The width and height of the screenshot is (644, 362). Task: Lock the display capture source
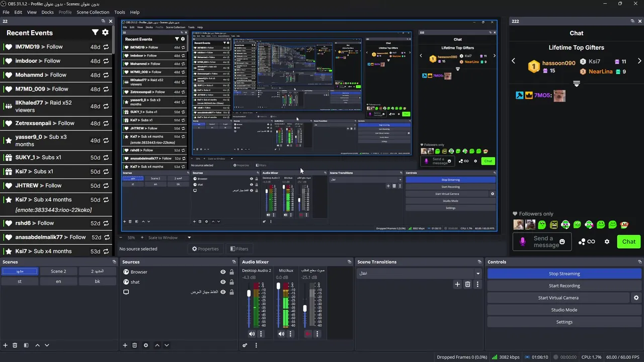231,292
